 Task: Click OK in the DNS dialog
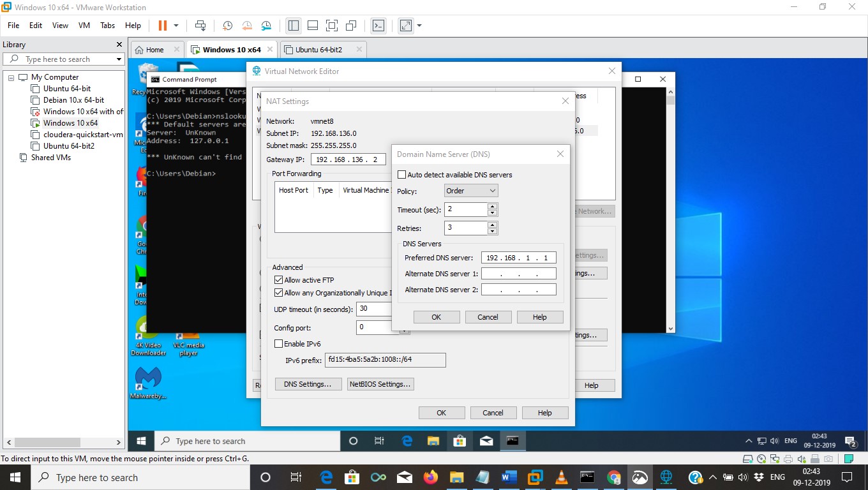click(437, 317)
